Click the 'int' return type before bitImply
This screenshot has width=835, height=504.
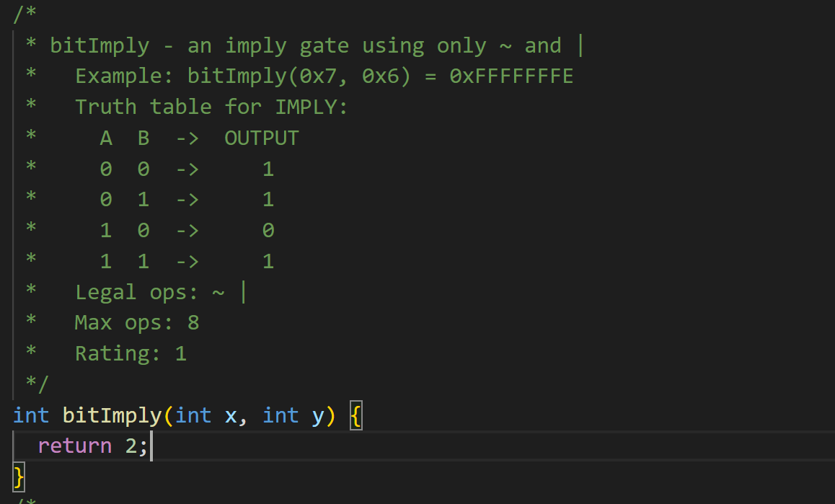click(31, 415)
